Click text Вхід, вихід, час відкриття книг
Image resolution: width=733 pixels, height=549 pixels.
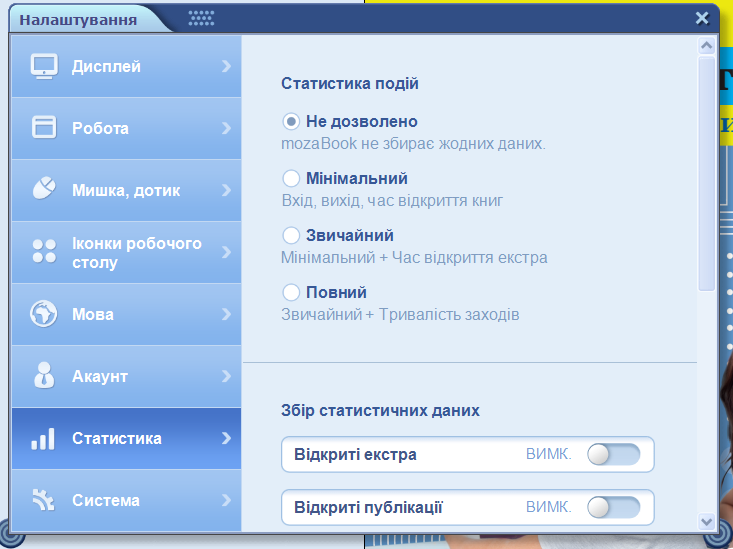coord(393,201)
